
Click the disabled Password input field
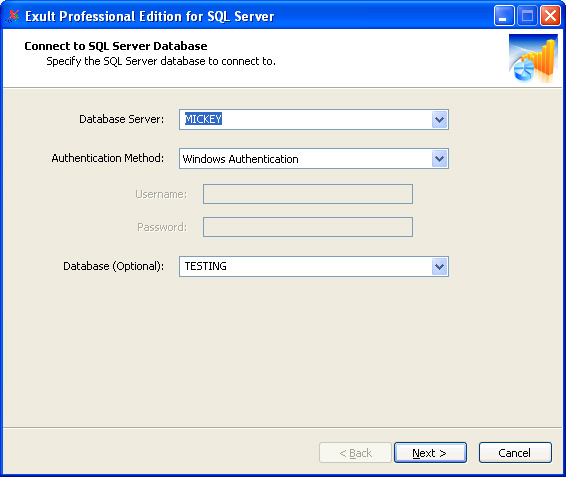click(308, 227)
